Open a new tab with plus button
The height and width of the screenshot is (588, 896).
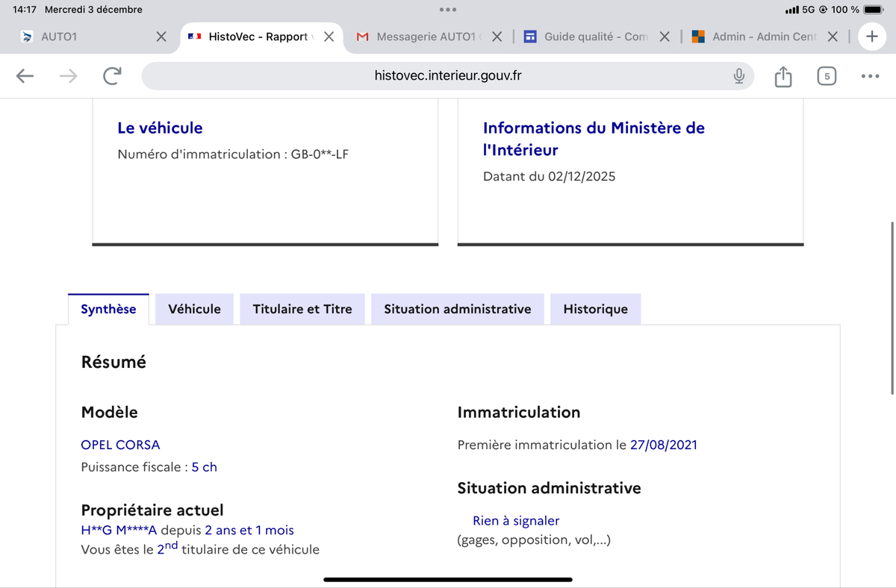tap(871, 36)
